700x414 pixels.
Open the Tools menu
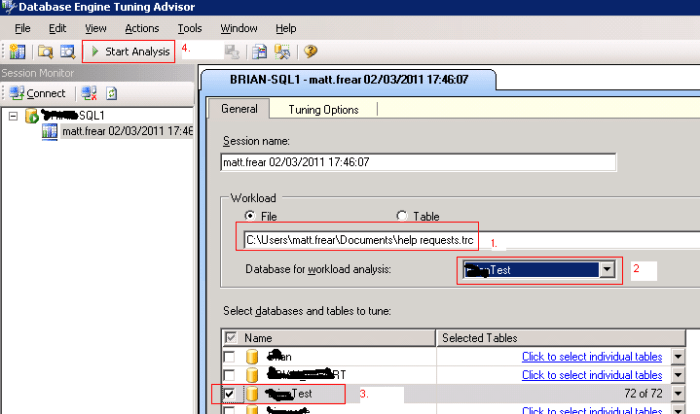(189, 29)
